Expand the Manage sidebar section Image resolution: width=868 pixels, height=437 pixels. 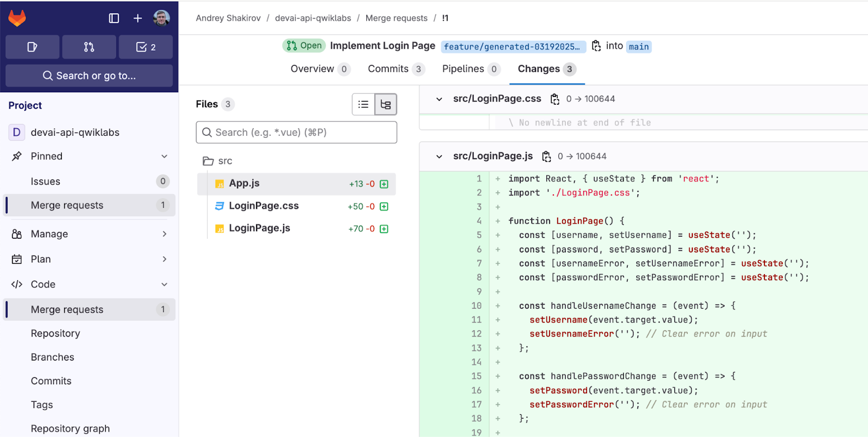point(164,234)
